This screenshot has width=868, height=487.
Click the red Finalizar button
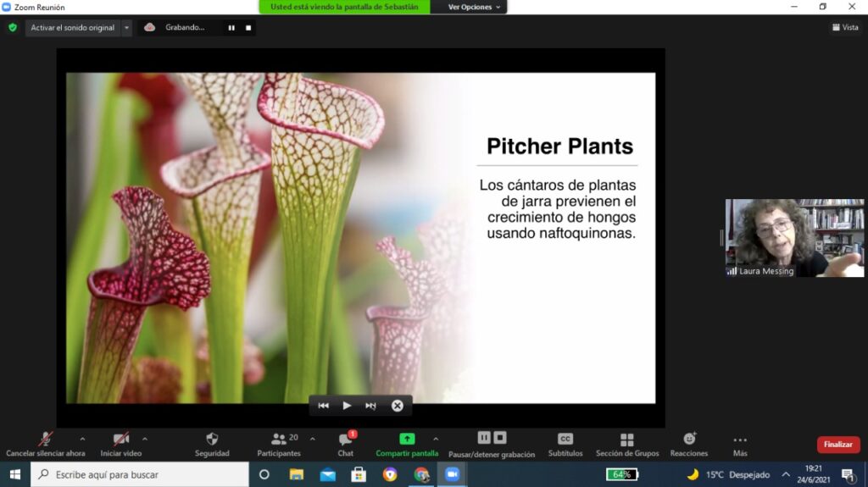pyautogui.click(x=837, y=444)
